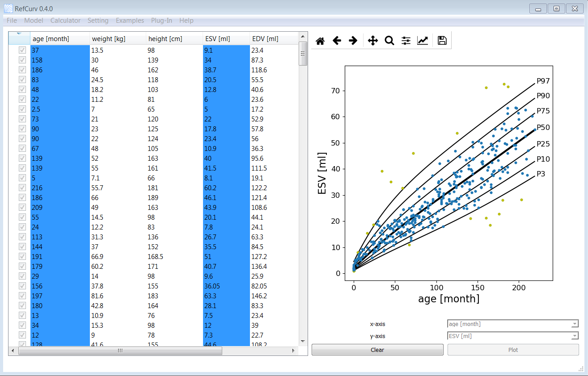Screen dimensions: 588x376
Task: Toggle checkbox for row with age 37
Action: (22, 50)
